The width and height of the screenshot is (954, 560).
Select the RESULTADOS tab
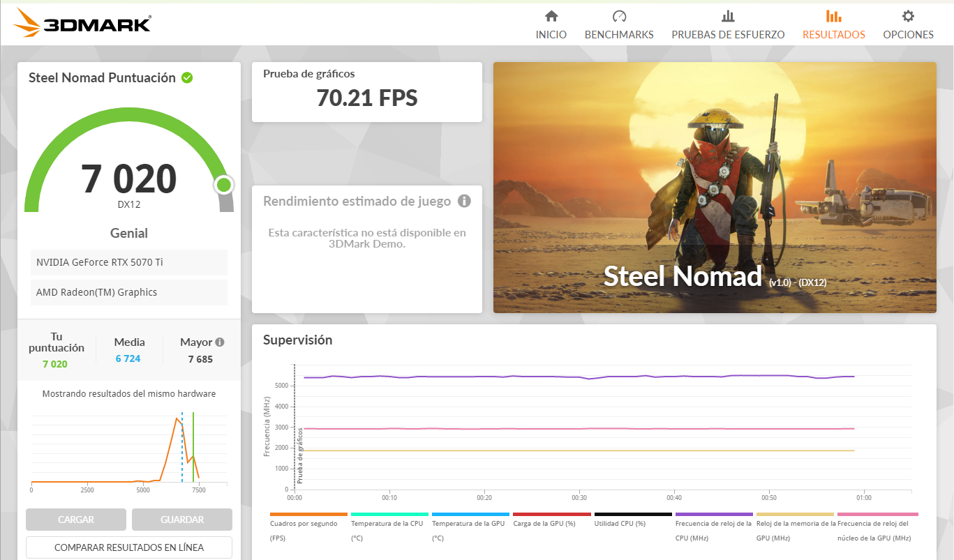[x=833, y=25]
